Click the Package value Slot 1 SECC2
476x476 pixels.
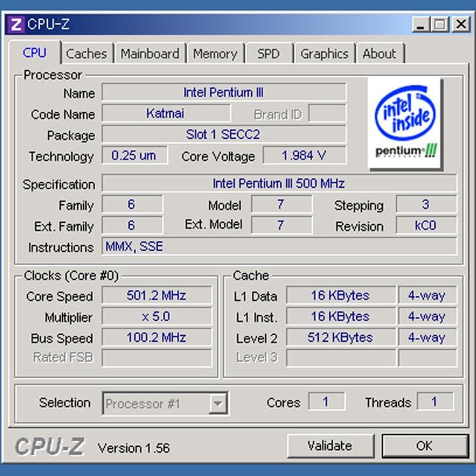pos(223,134)
